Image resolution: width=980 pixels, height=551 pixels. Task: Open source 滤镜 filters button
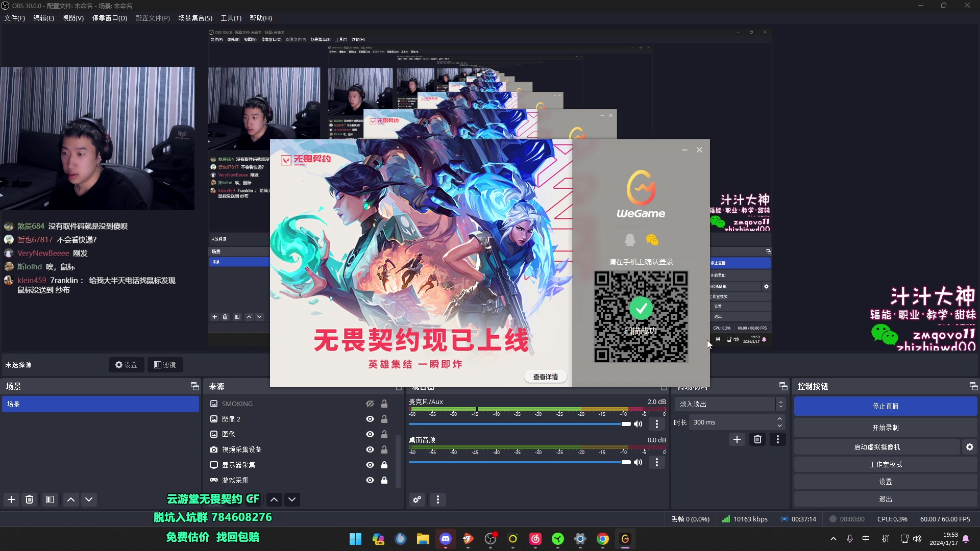(165, 365)
